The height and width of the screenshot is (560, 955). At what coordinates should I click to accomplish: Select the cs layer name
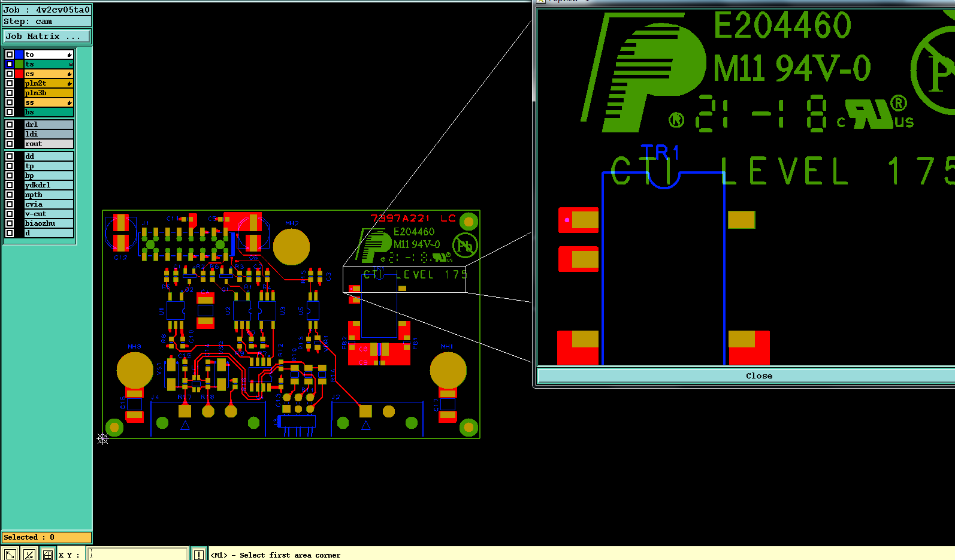49,74
